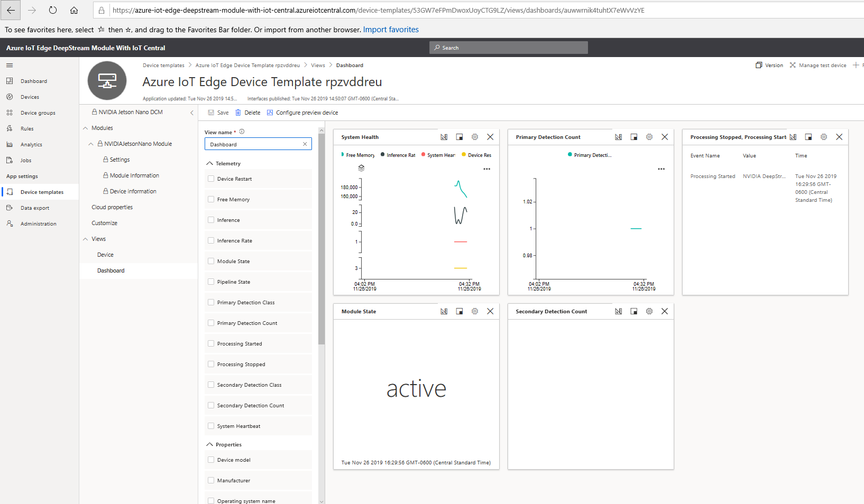
Task: Click Views breadcrumb link
Action: [x=318, y=66]
